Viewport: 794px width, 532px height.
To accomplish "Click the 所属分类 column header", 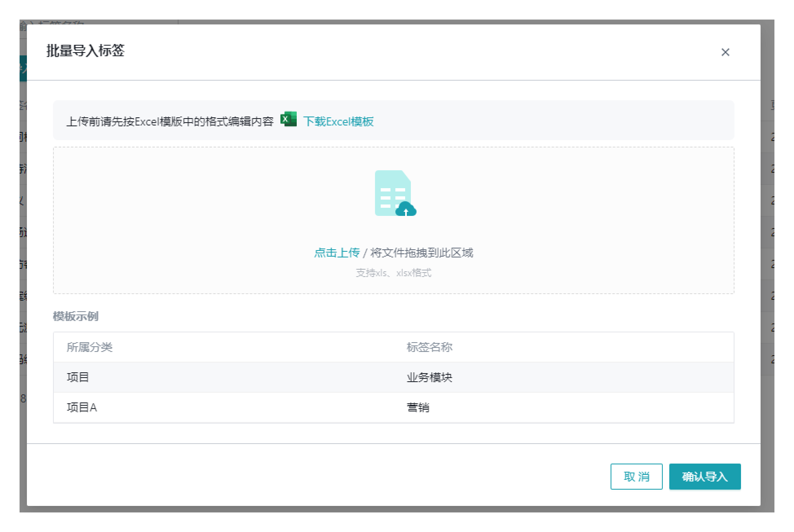I will tap(90, 347).
